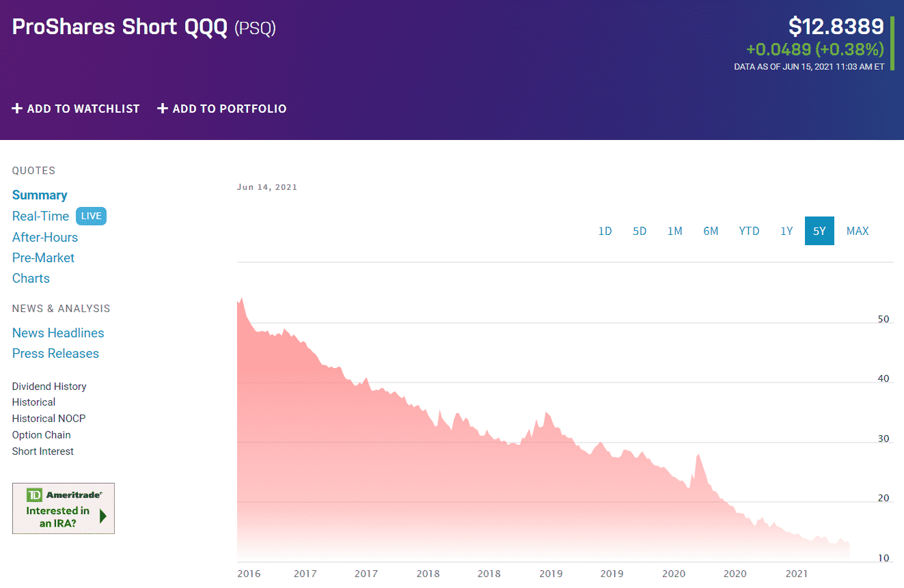This screenshot has height=588, width=904.
Task: Click the ProShares Short QQQ title
Action: (x=120, y=27)
